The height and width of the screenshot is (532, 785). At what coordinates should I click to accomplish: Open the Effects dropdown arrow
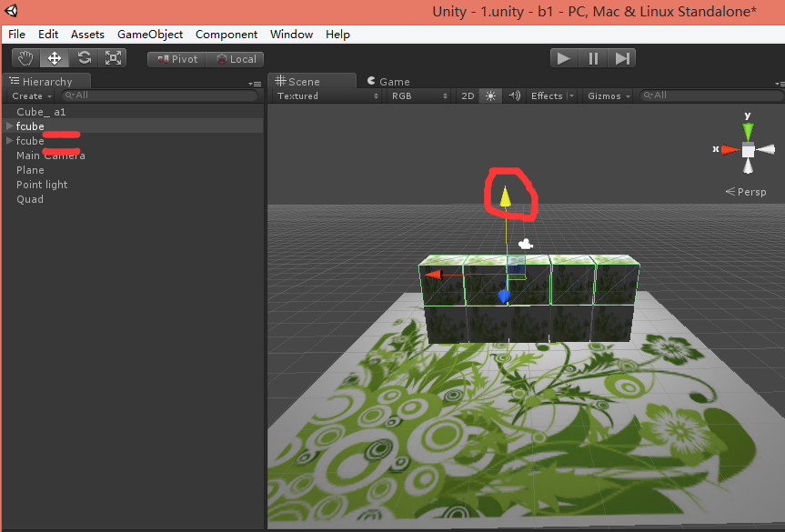[571, 95]
